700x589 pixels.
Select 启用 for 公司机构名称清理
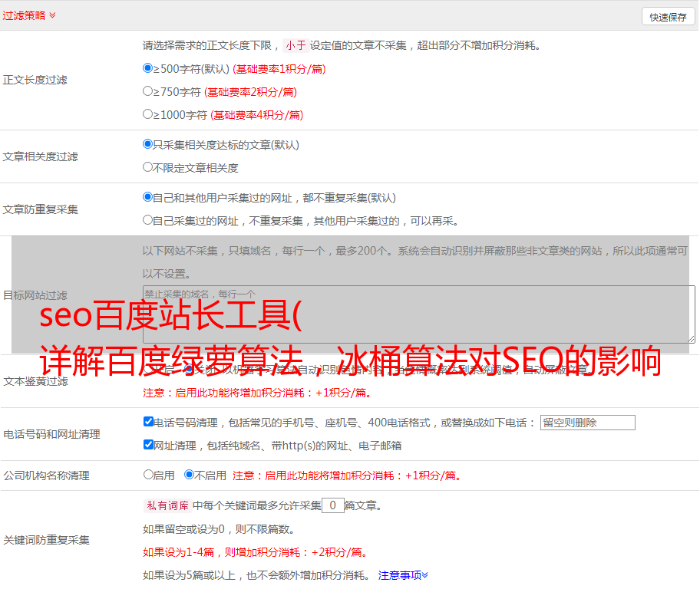(x=148, y=475)
